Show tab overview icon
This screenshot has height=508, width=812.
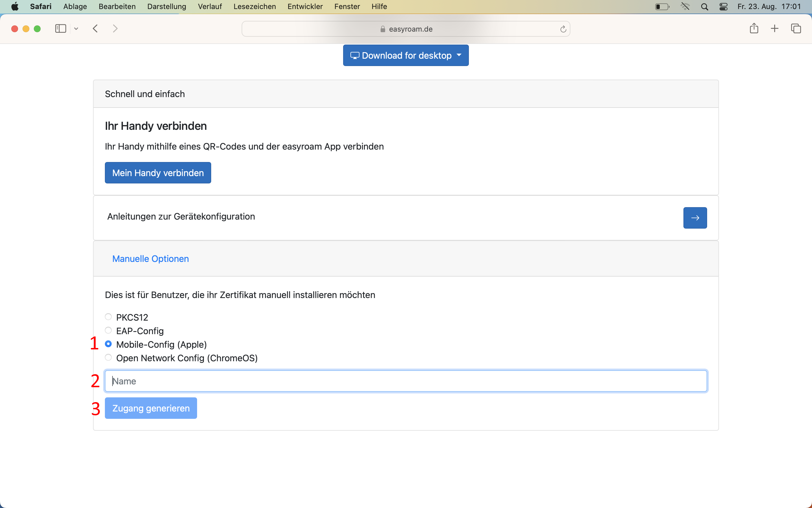(796, 29)
